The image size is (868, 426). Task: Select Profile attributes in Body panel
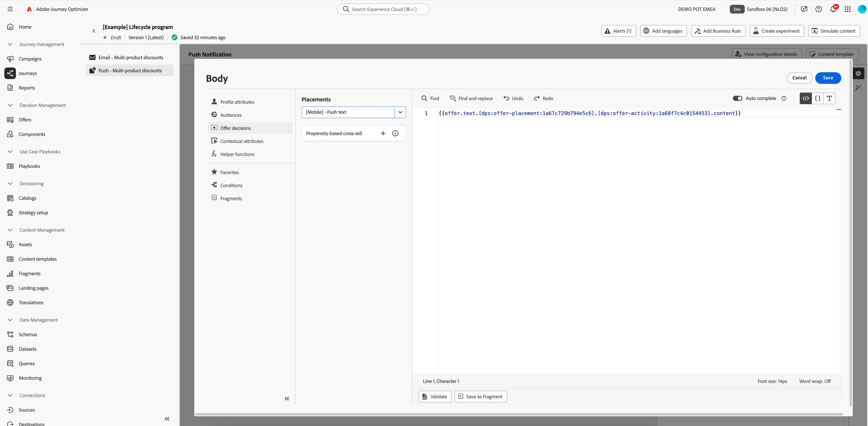point(250,102)
